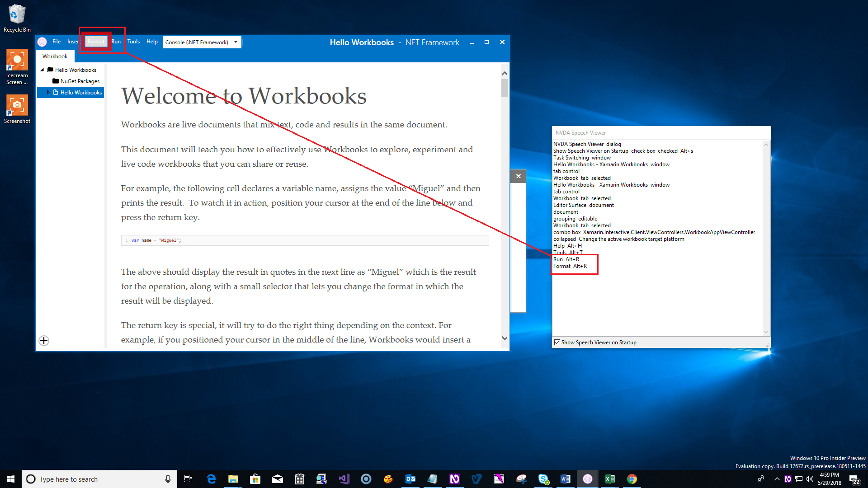This screenshot has height=488, width=868.
Task: Click the microphone icon in the search box
Action: pos(167,479)
